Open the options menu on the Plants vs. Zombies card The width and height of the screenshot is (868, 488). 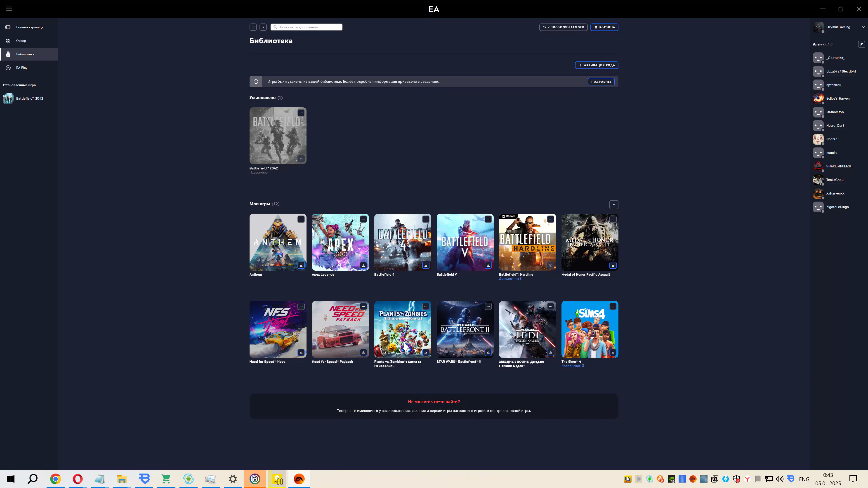(x=426, y=307)
